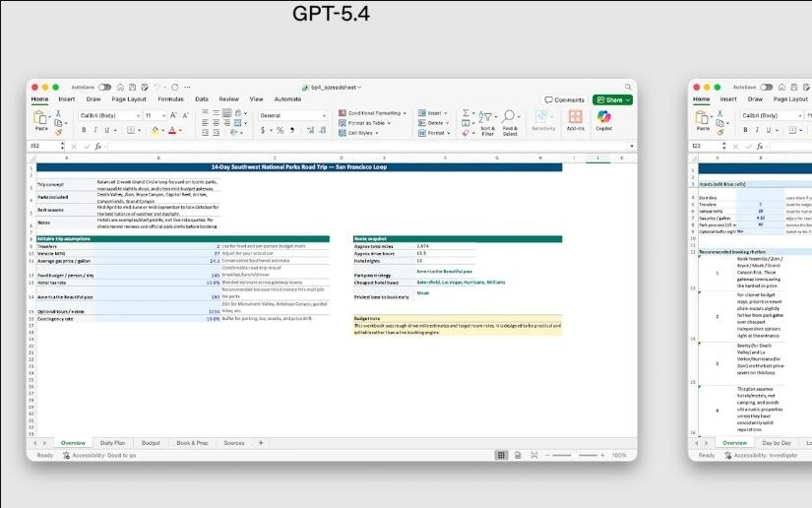Click the Wrap Text icon
Screen dimensions: 812x508
pyautogui.click(x=238, y=113)
